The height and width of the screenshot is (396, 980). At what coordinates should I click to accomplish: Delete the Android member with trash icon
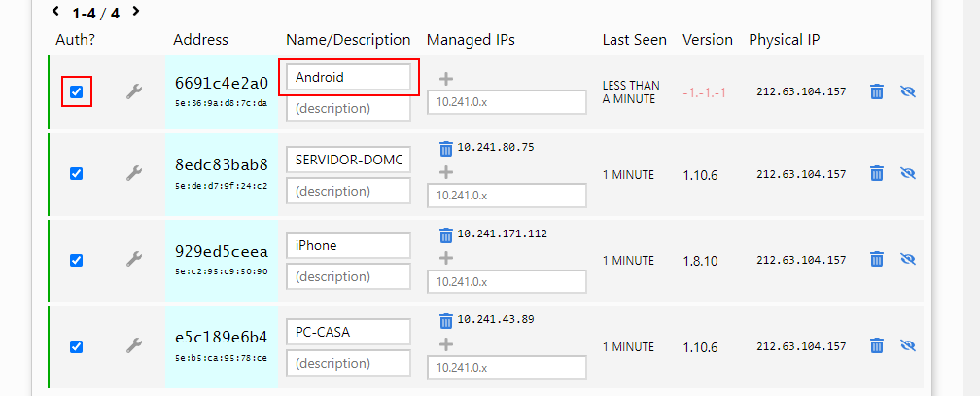pyautogui.click(x=876, y=91)
